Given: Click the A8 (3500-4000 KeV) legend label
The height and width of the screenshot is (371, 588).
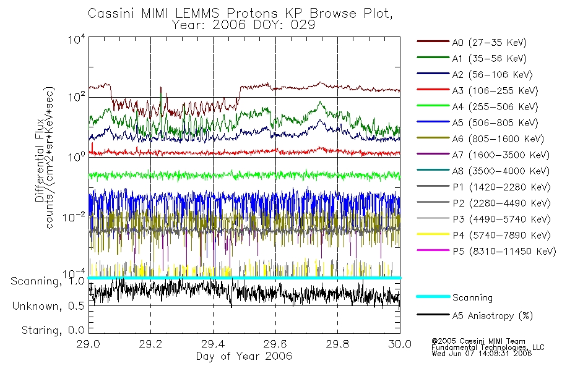Looking at the screenshot, I should click(501, 171).
